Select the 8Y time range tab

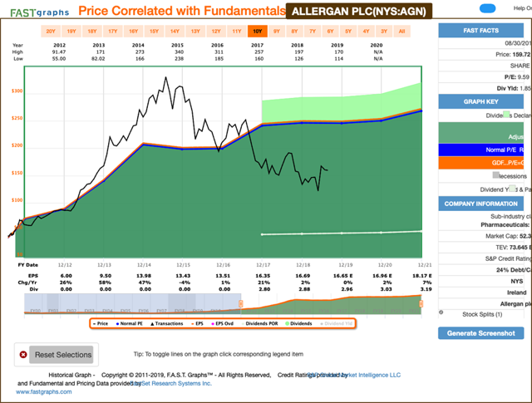tap(294, 32)
